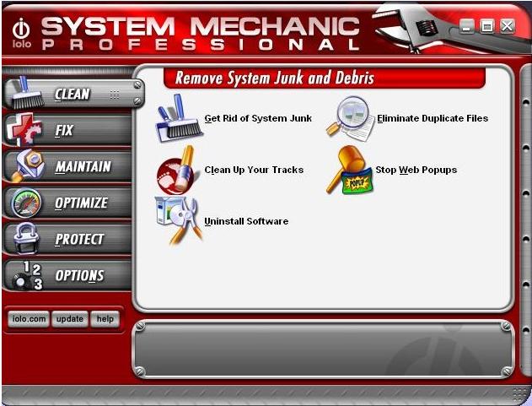Screen dimensions: 532x406
Task: Click the Remove System Junk and Debris heading
Action: click(x=275, y=78)
